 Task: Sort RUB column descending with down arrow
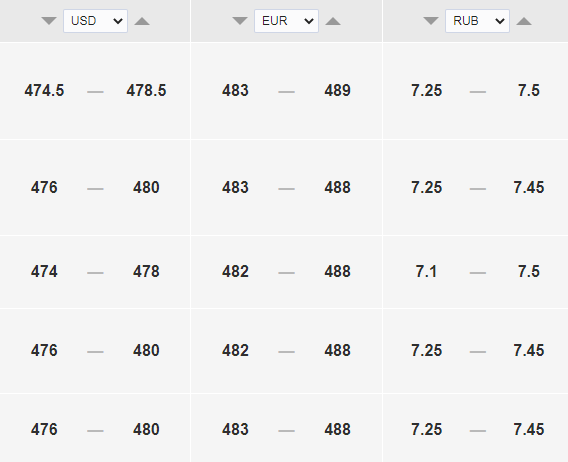(x=431, y=21)
